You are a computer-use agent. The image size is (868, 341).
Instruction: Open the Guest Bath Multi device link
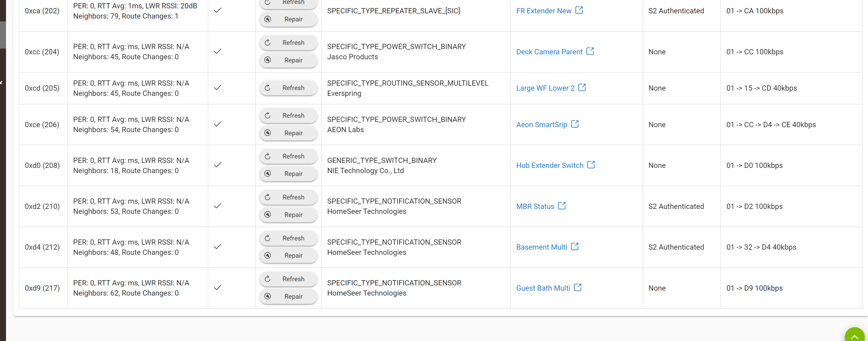pyautogui.click(x=543, y=288)
